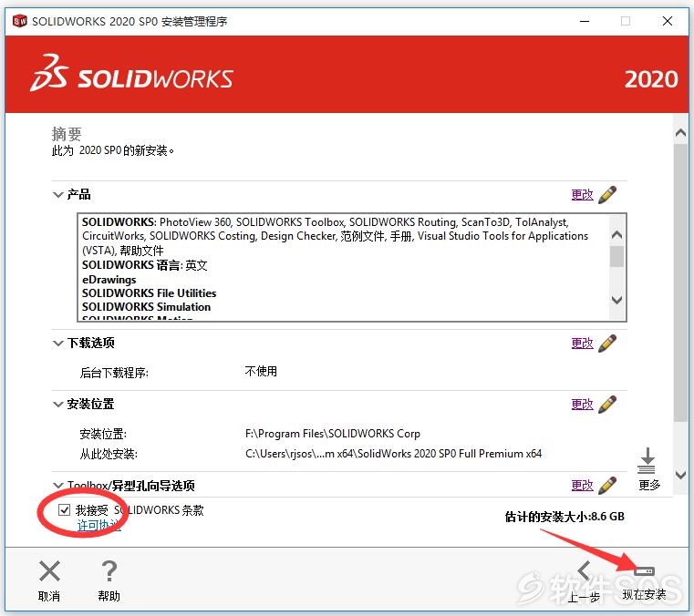The width and height of the screenshot is (694, 616).
Task: Collapse the 安装位置 section chevron
Action: [x=58, y=405]
